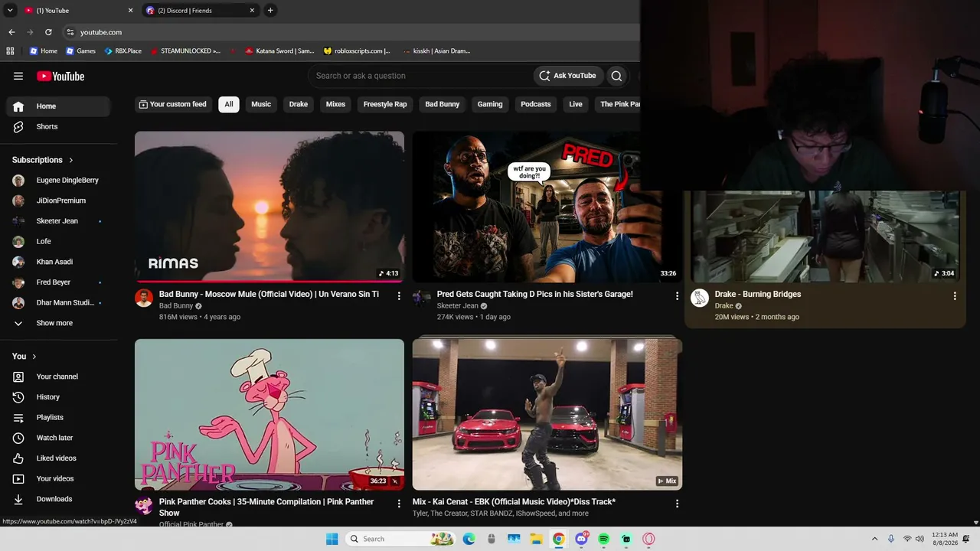Select the Drake filter chip
The height and width of the screenshot is (551, 980).
299,104
